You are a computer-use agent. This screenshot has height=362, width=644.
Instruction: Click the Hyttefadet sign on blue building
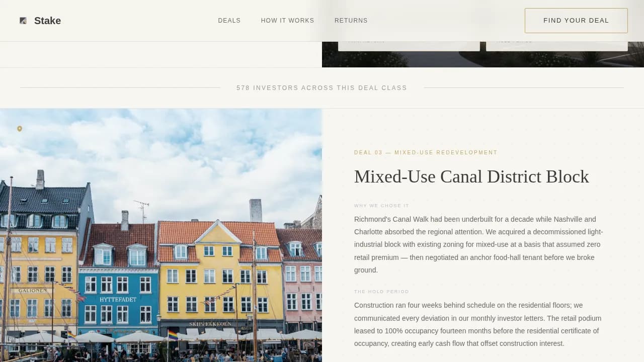coord(118,300)
